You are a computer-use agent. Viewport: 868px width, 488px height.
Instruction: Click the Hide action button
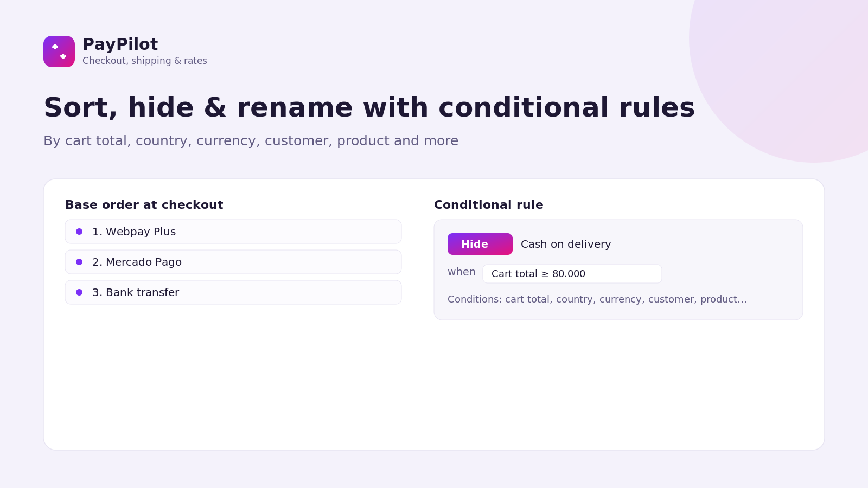point(480,244)
